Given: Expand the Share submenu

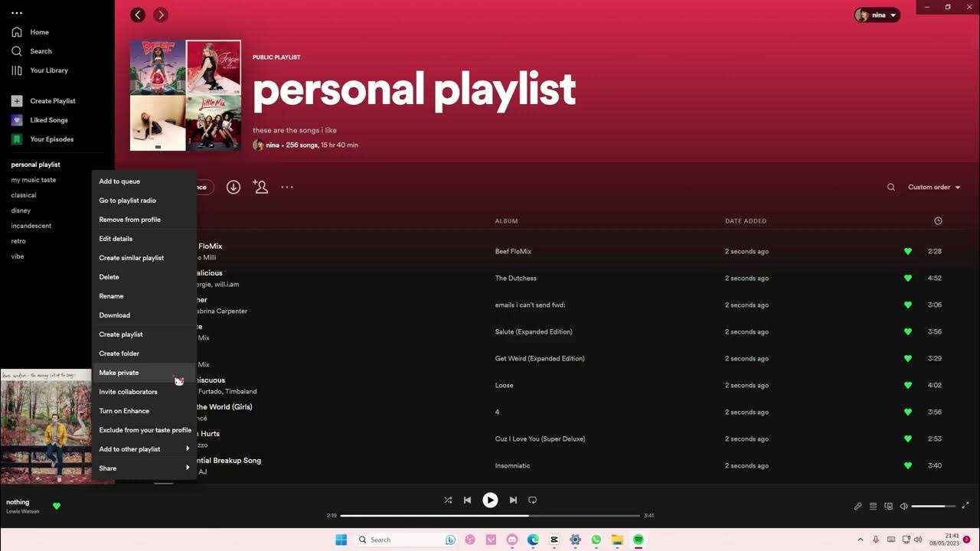Looking at the screenshot, I should tap(144, 468).
